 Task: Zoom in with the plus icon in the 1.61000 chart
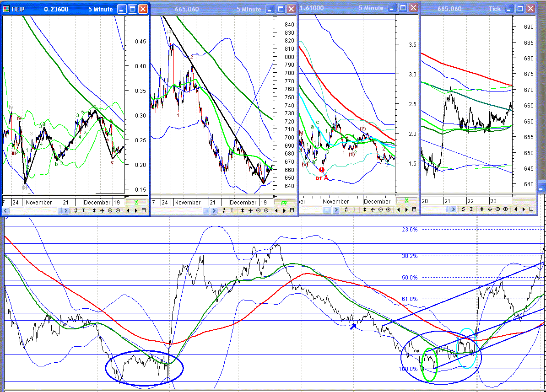(388, 209)
